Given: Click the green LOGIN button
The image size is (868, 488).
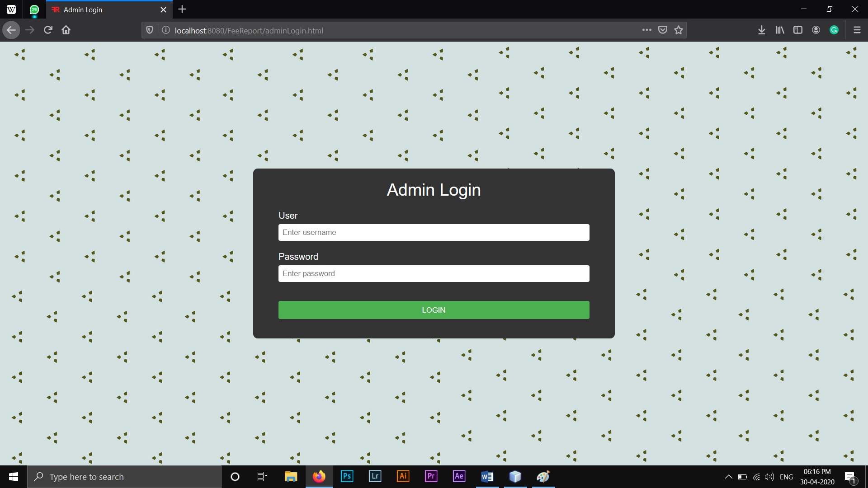Looking at the screenshot, I should click(x=434, y=310).
